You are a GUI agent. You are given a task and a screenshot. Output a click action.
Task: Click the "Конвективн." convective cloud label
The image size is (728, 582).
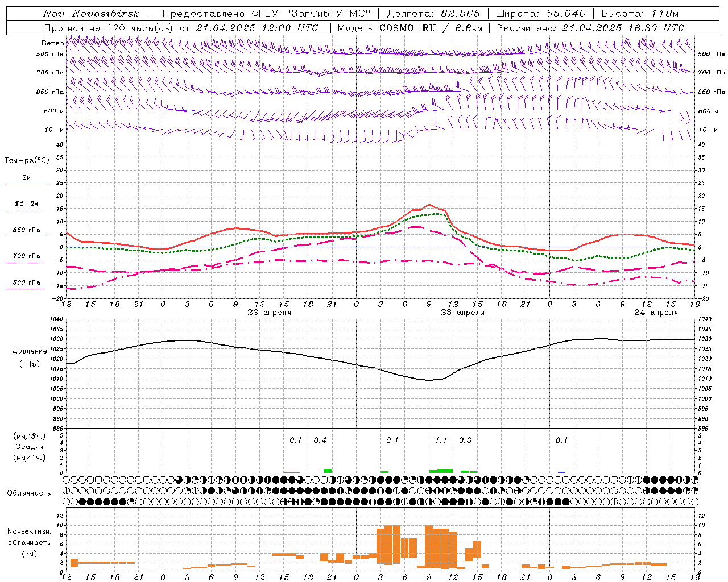coord(30,531)
